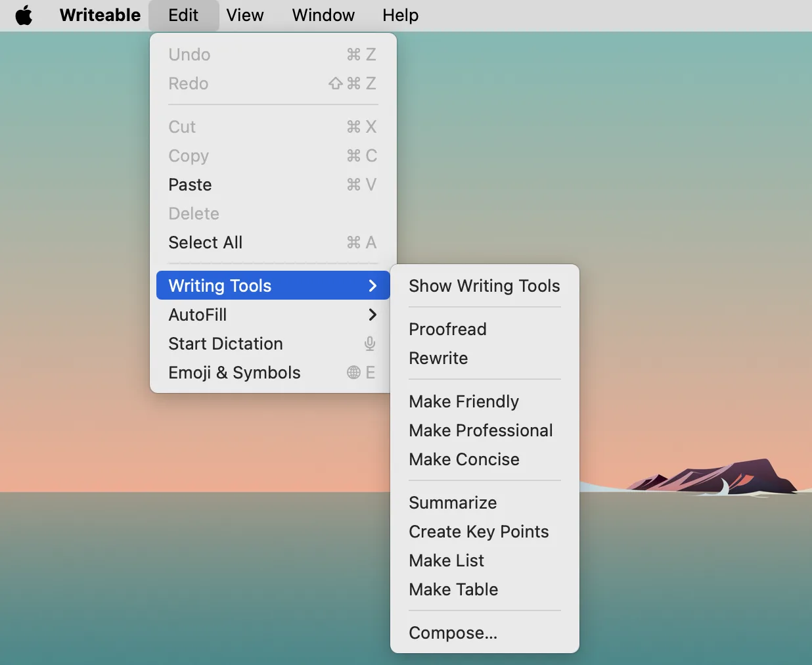Open the Compose dialog
812x665 pixels.
pyautogui.click(x=453, y=633)
